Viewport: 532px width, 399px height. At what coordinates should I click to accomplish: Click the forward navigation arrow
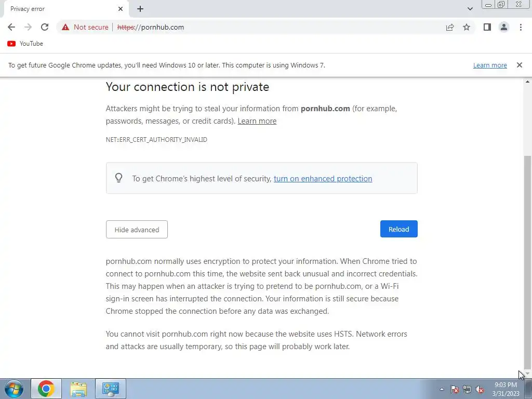pos(28,27)
